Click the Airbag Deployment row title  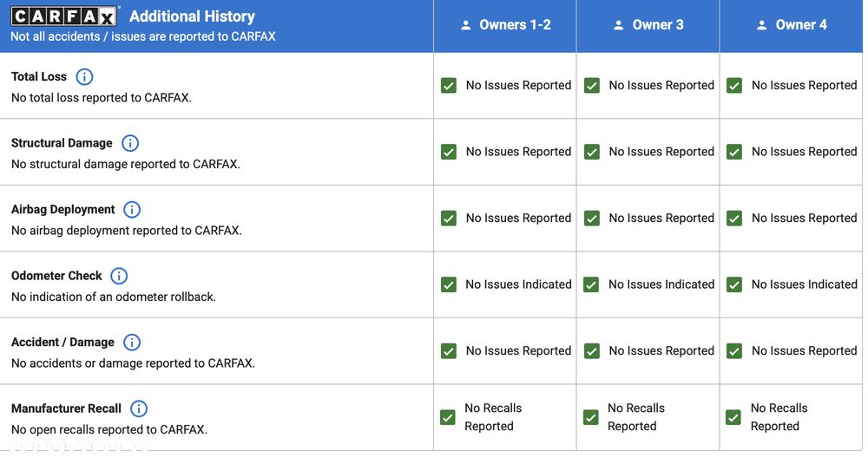pyautogui.click(x=63, y=210)
